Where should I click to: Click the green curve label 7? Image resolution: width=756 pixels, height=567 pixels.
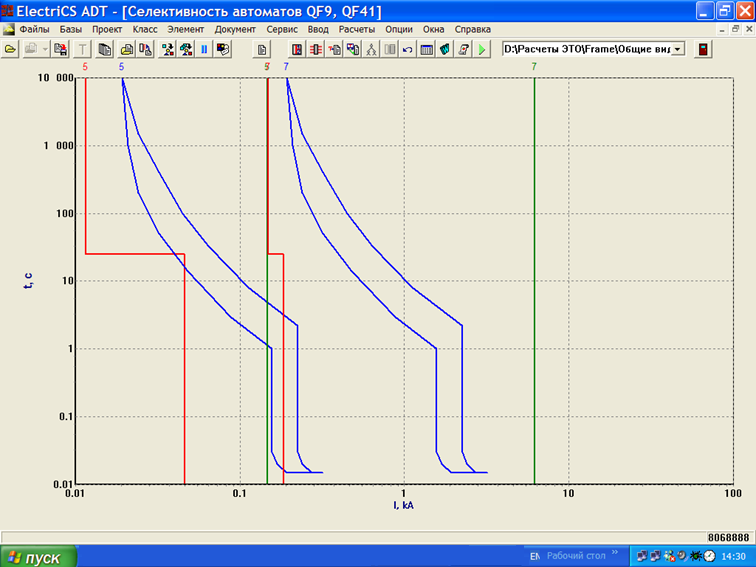[x=534, y=67]
